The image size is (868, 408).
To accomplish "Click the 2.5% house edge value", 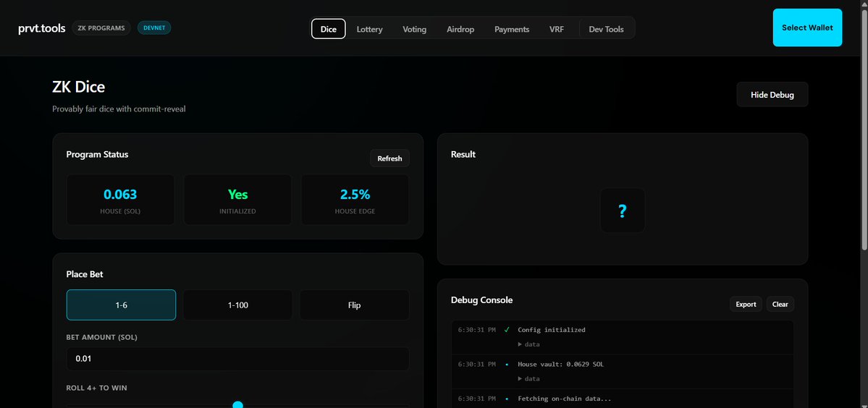I will click(x=355, y=195).
